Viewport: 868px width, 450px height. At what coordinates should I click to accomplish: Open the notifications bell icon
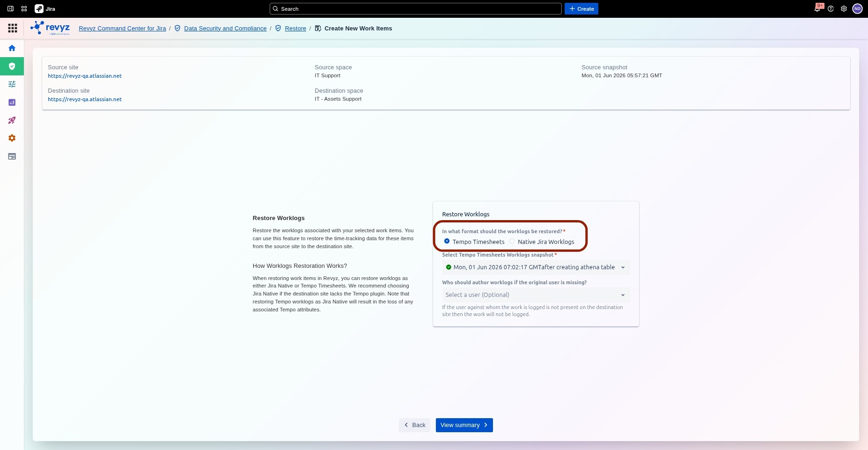[x=817, y=9]
